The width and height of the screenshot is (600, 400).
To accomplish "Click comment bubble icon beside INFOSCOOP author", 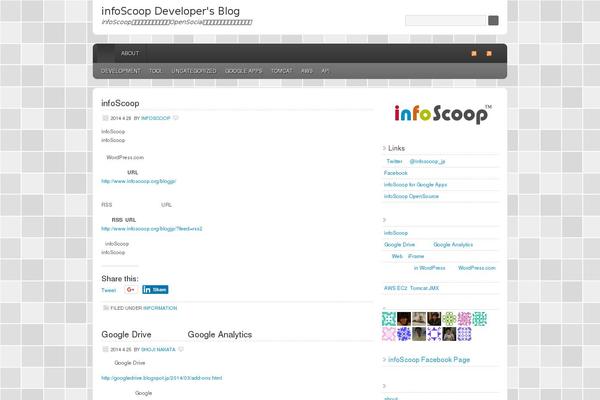I will [x=176, y=118].
